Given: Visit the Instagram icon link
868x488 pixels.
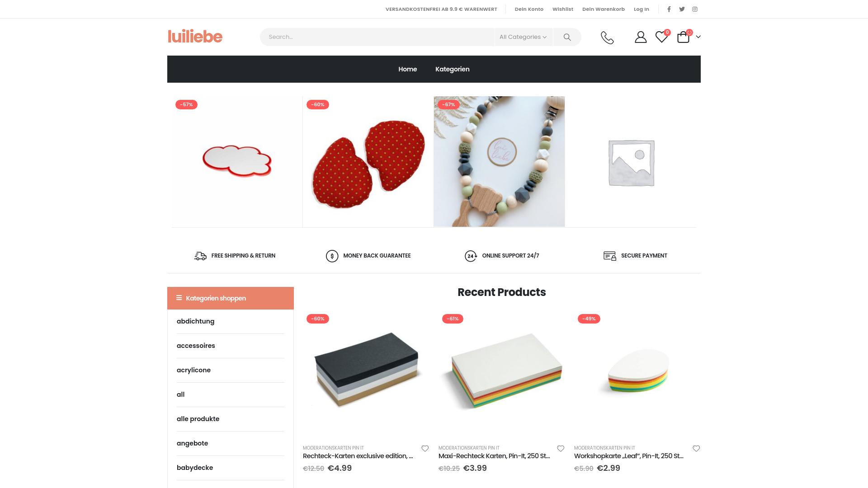Looking at the screenshot, I should (x=695, y=9).
